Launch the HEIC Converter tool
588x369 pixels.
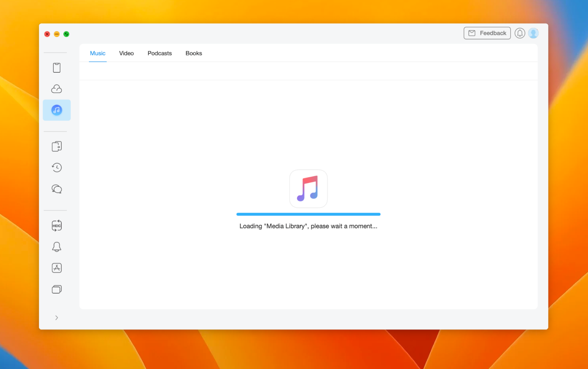point(57,226)
